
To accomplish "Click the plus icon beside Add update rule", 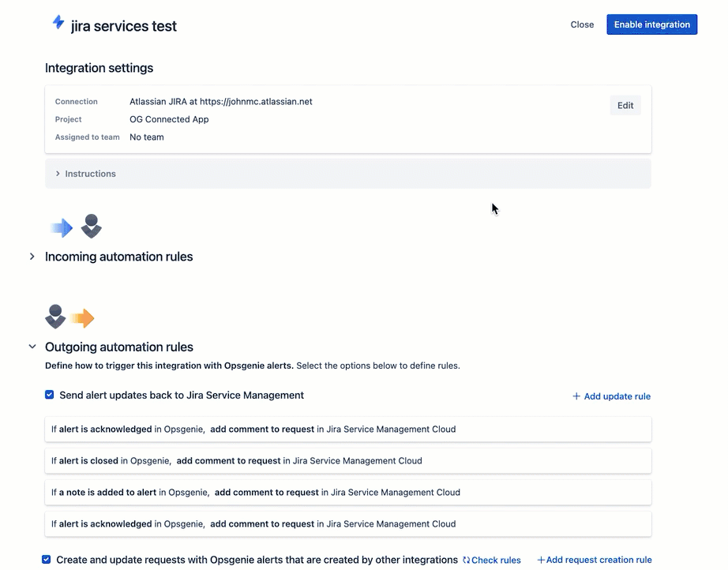I will [576, 396].
